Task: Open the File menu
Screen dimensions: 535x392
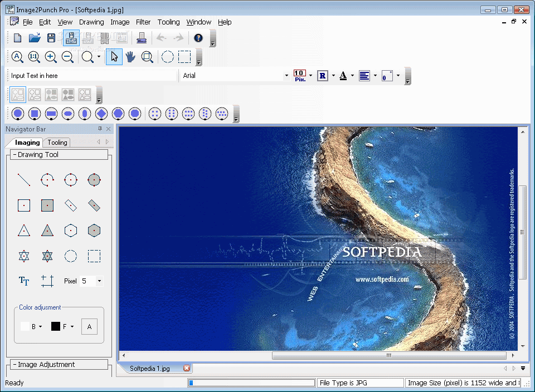Action: (x=28, y=22)
